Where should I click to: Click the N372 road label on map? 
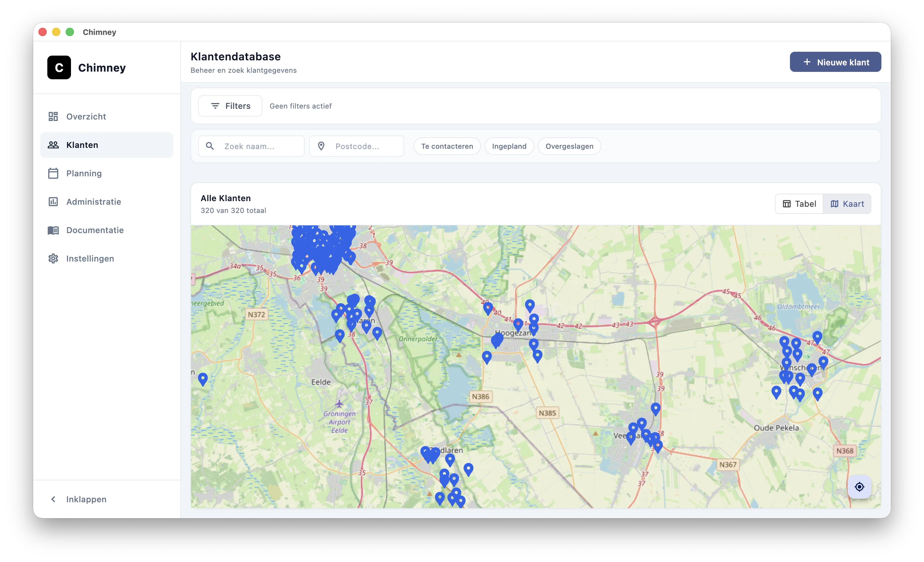click(x=256, y=314)
